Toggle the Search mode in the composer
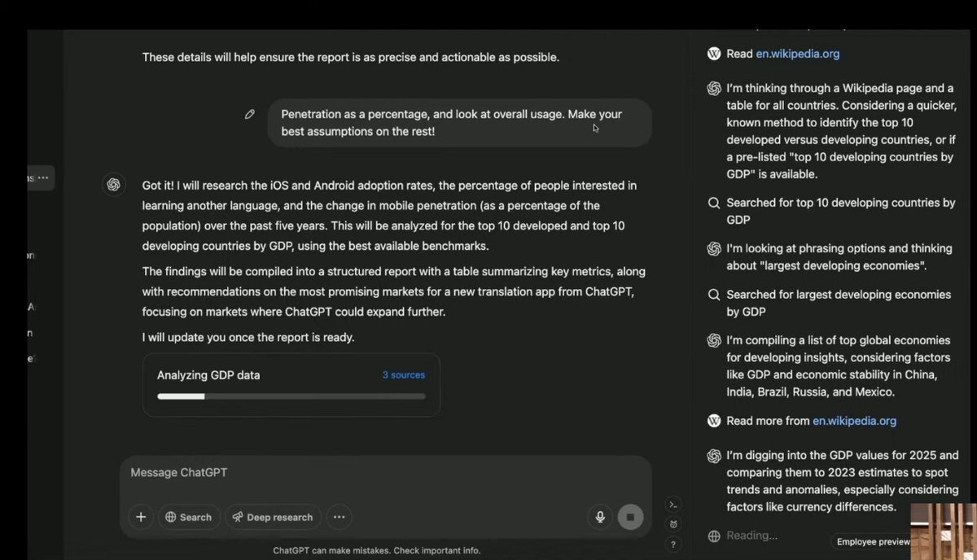977x560 pixels. pos(189,517)
